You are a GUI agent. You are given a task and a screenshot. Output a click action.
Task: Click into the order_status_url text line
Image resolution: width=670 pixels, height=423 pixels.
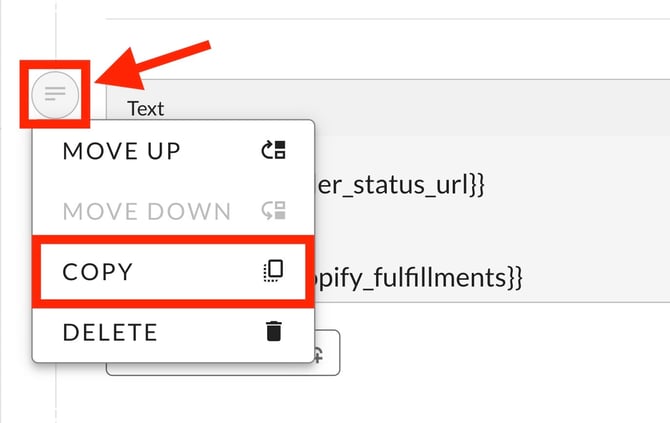400,185
